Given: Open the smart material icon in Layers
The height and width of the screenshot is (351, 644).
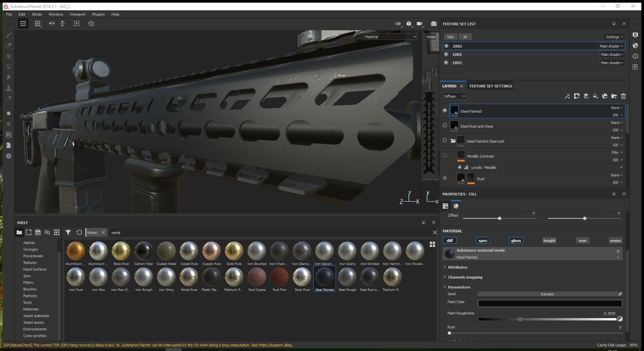Looking at the screenshot, I should (605, 96).
